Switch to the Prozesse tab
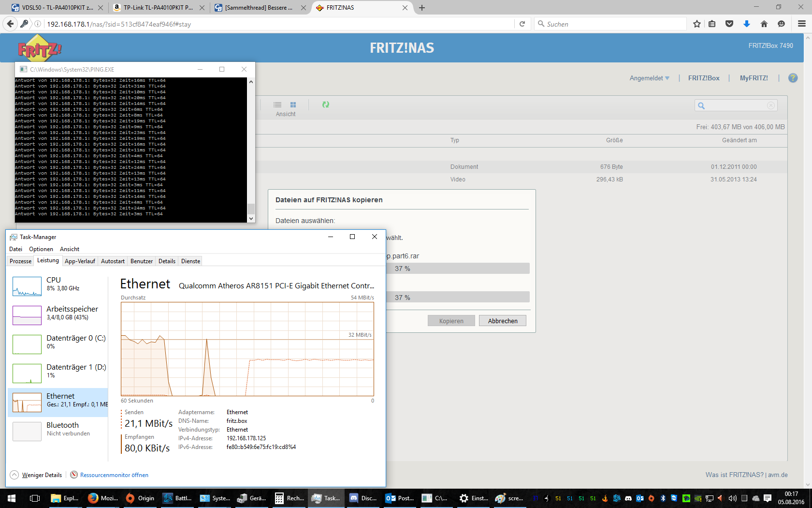The height and width of the screenshot is (508, 812). pos(20,261)
